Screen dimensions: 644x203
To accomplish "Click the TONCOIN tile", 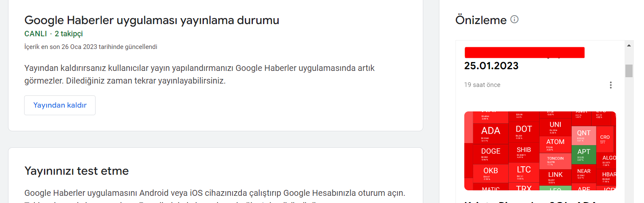I will (555, 161).
